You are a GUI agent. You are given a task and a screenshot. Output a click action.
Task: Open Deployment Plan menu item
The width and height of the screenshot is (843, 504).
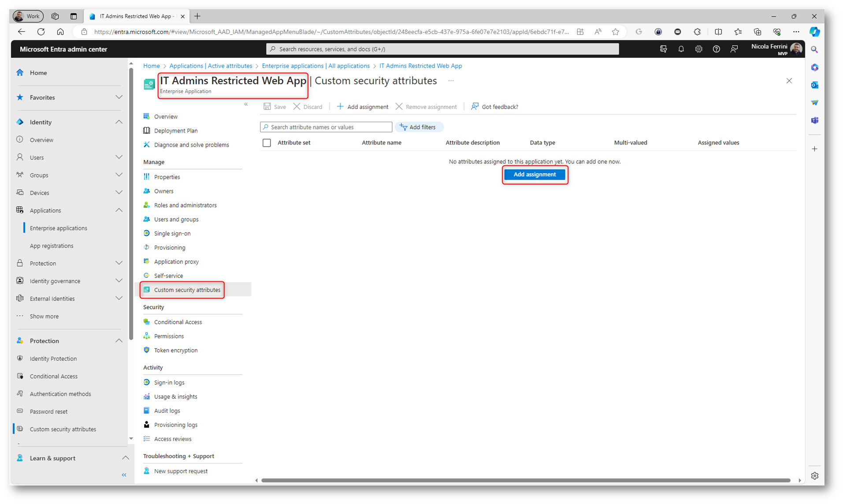coord(176,130)
